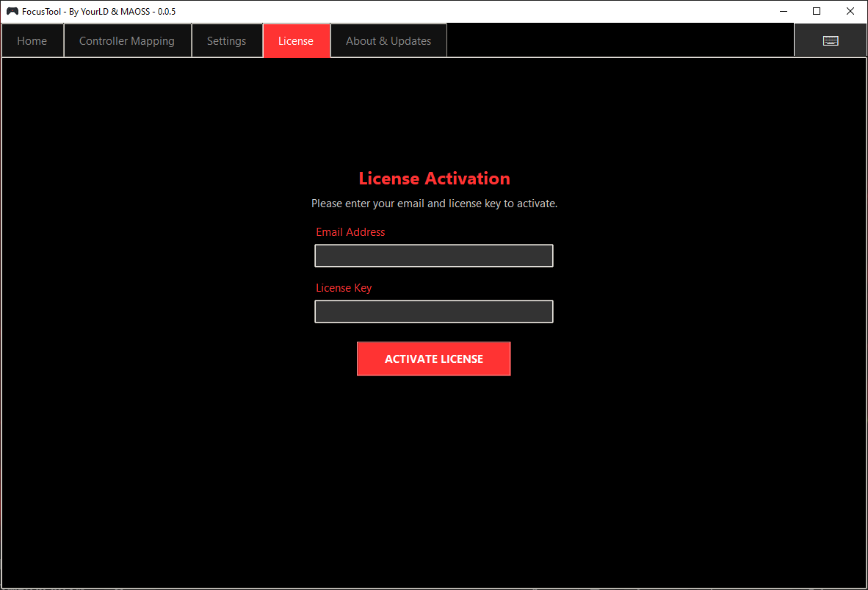This screenshot has width=868, height=590.
Task: Minimize the FocusTool window
Action: 783,11
